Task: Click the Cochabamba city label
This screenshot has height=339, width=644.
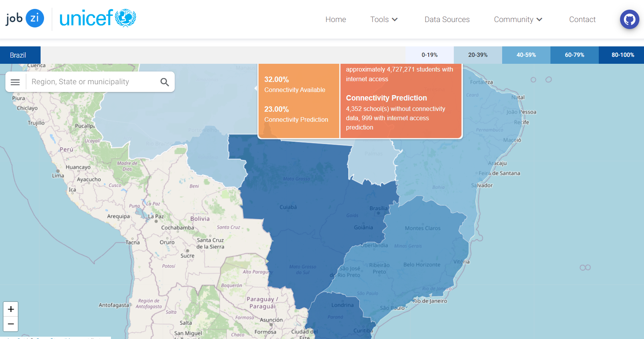Action: tap(177, 228)
